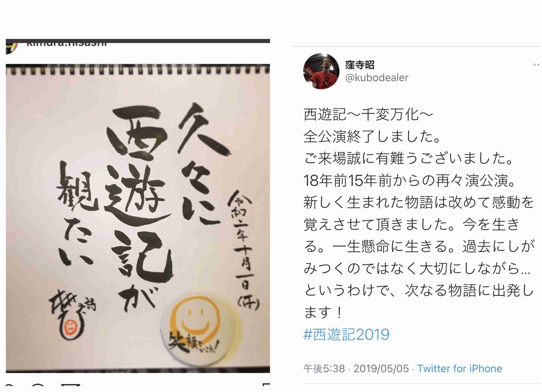Tap the Instagram bookmark save icon

[266, 385]
